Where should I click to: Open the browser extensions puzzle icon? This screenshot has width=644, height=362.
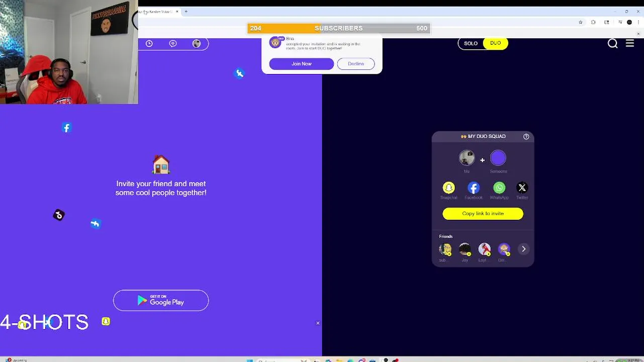coord(593,22)
